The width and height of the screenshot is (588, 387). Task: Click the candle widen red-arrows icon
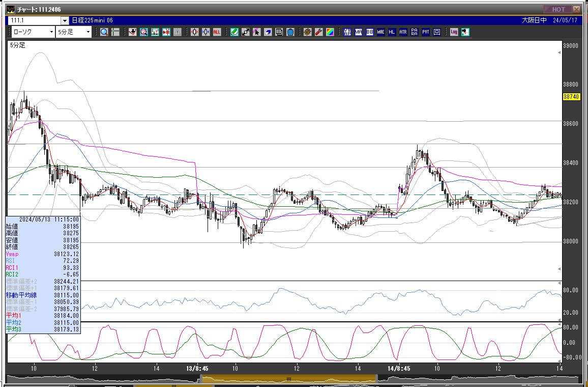(194, 32)
